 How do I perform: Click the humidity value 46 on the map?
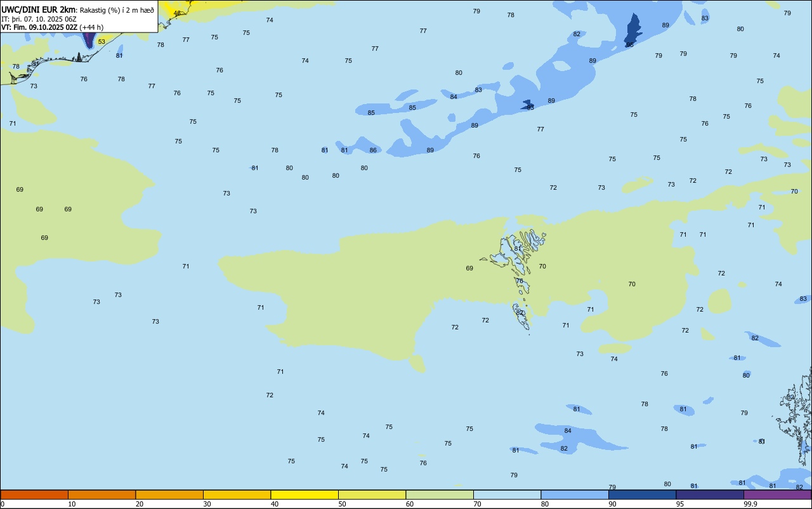point(177,13)
